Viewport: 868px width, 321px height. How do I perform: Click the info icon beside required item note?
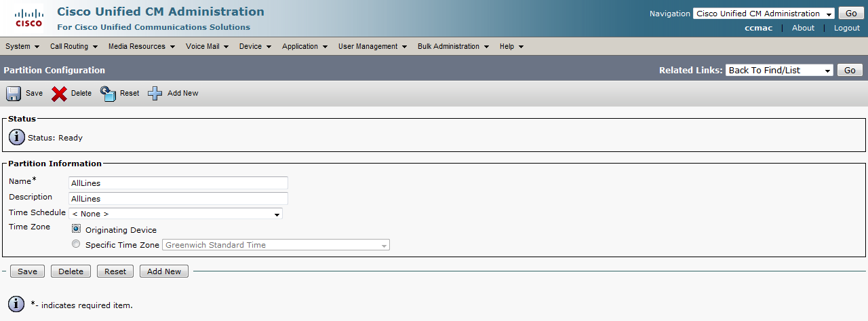pyautogui.click(x=16, y=305)
